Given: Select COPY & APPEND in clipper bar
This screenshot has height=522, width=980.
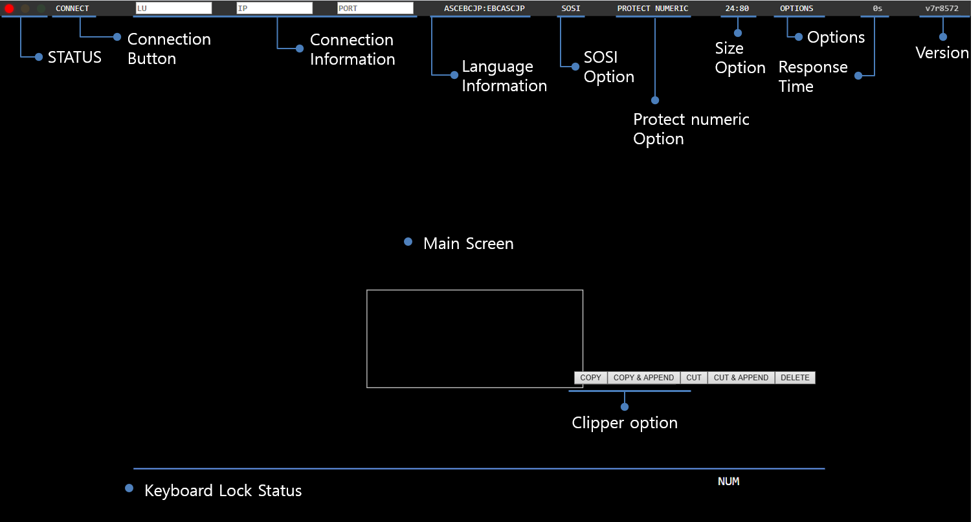Looking at the screenshot, I should [x=643, y=378].
